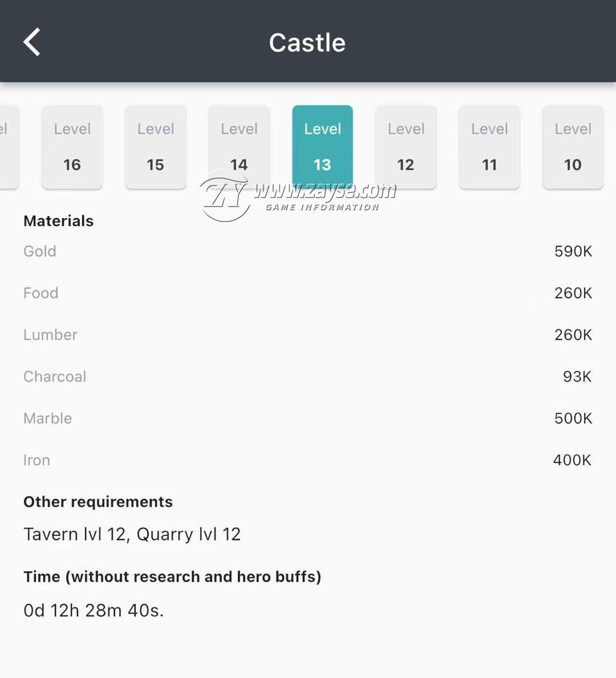Tap the back arrow icon

[31, 42]
